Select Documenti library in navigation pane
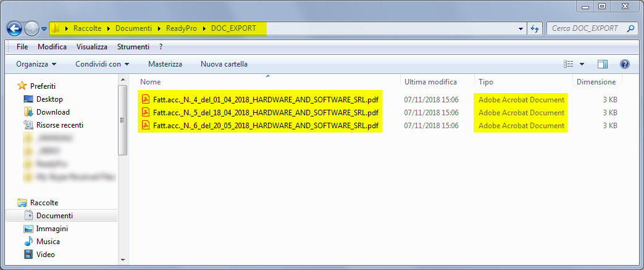Screen dimensions: 644x270 (54, 216)
